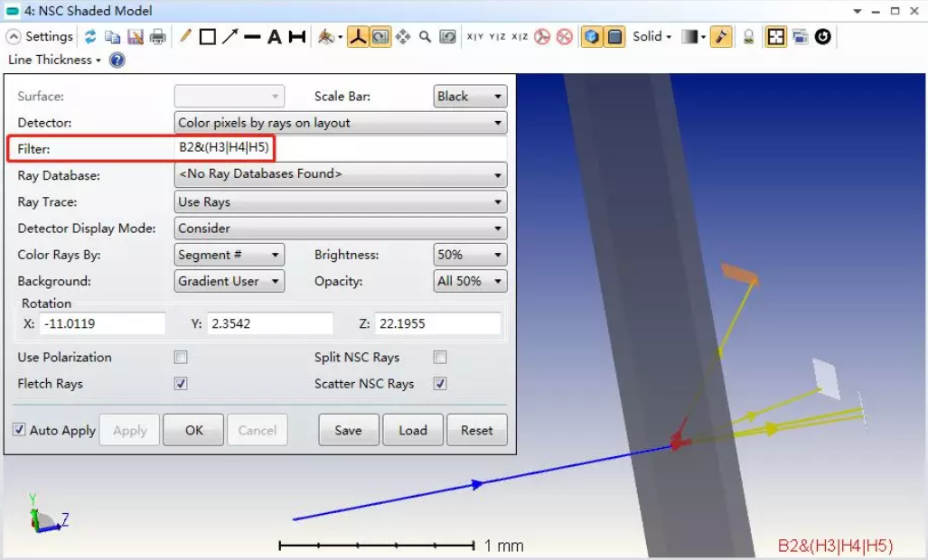Viewport: 928px width, 560px height.
Task: Select the pencil annotation tool
Action: (x=185, y=37)
